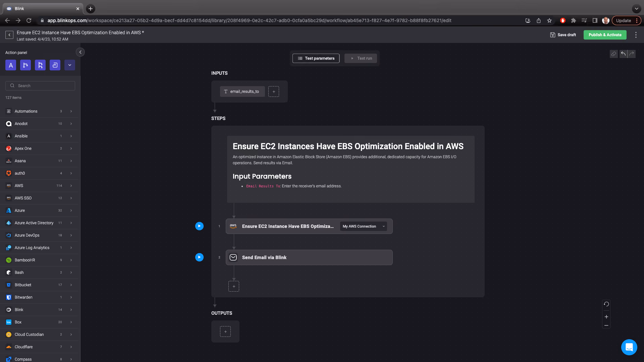Expand the auth0 category
This screenshot has height=362, width=644.
pos(39,173)
